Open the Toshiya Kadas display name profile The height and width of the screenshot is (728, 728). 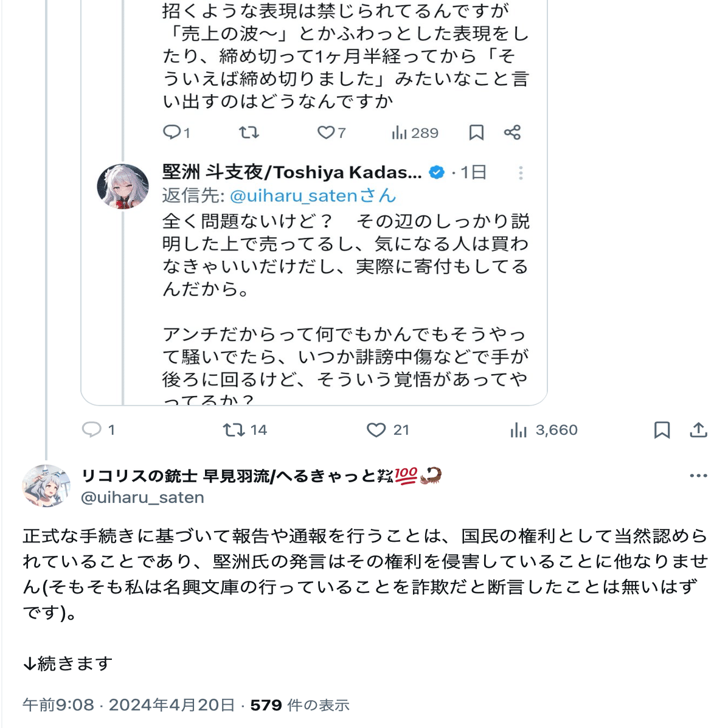coord(292,173)
